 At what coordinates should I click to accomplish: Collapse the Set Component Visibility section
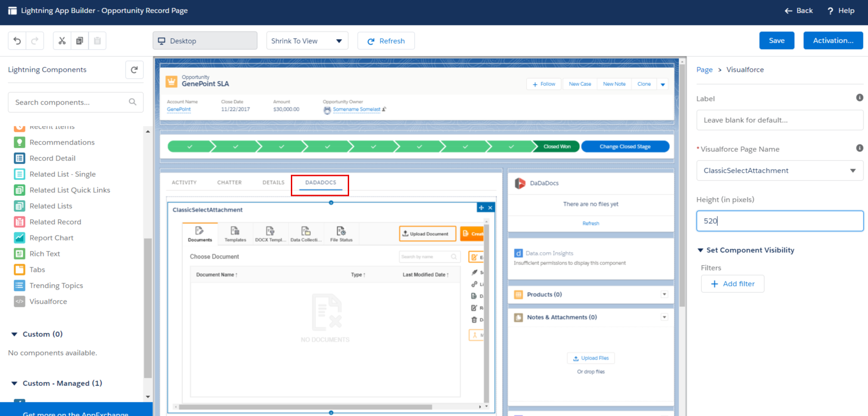coord(700,250)
